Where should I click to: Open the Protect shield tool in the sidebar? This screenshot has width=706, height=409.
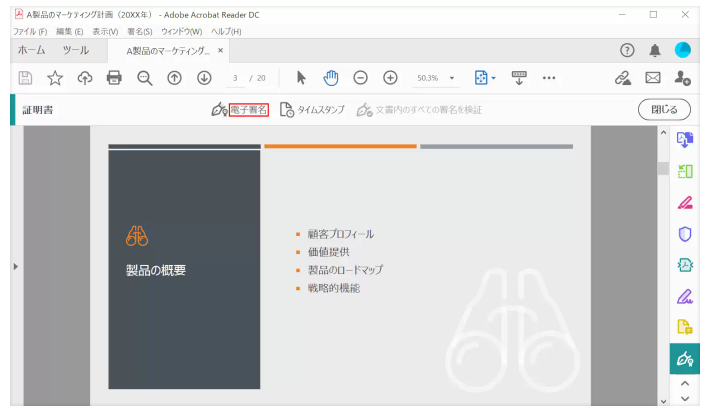click(685, 235)
